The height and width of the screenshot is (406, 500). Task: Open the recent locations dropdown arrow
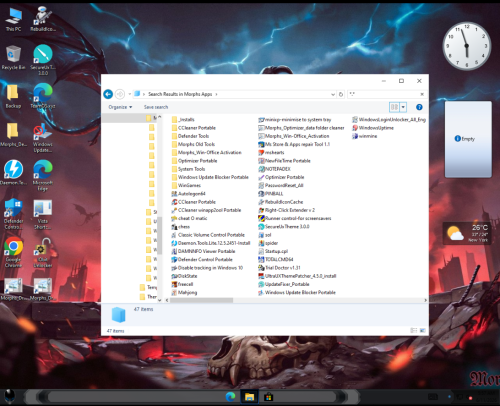tap(129, 94)
